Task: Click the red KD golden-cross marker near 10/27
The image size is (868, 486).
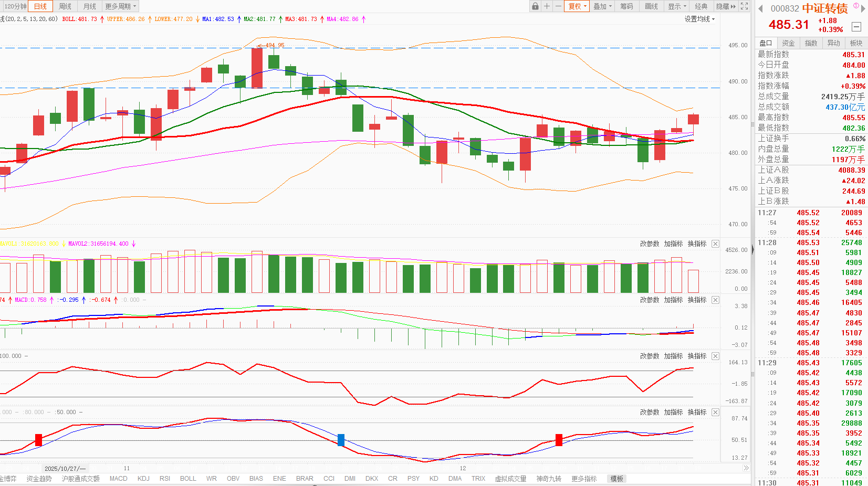Action: (x=38, y=440)
